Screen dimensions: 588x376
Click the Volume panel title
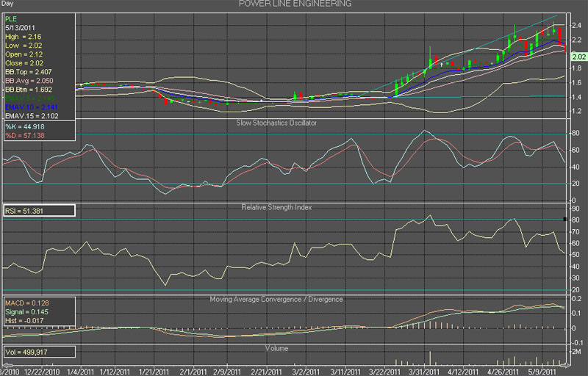click(276, 348)
